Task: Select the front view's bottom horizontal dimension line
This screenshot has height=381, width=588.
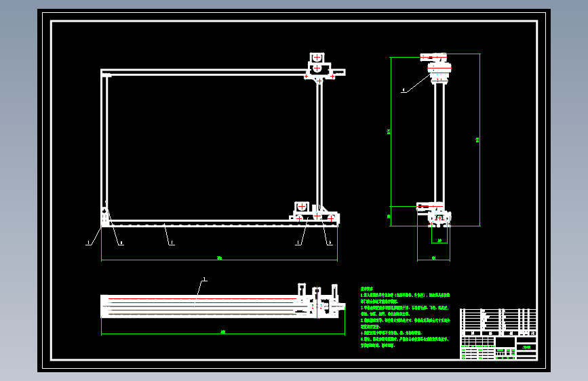Action: click(x=219, y=259)
